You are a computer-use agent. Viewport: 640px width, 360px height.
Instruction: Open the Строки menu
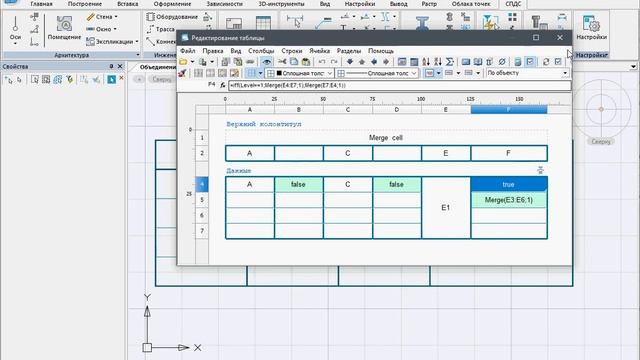(292, 51)
